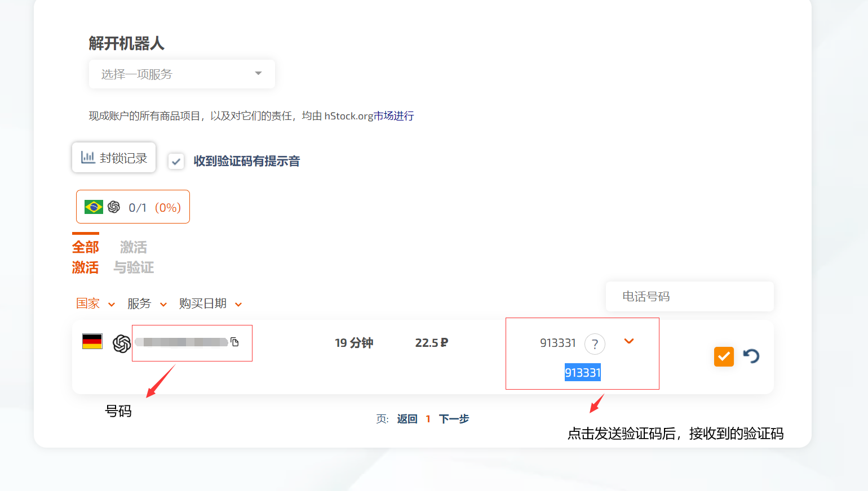Click the Brazil flag in the stats badge
The image size is (868, 491).
pyautogui.click(x=94, y=207)
